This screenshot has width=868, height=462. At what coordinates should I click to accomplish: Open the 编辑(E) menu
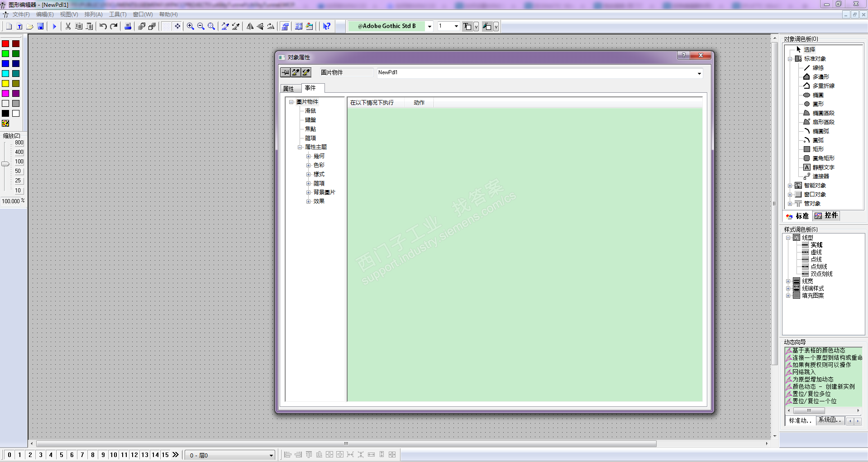click(x=45, y=14)
